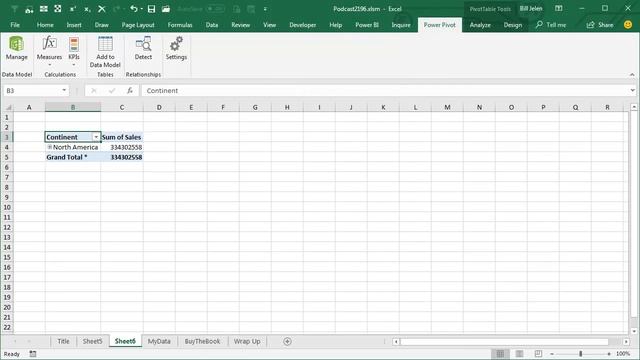Open the Design tab
The image size is (640, 360).
coord(513,25)
